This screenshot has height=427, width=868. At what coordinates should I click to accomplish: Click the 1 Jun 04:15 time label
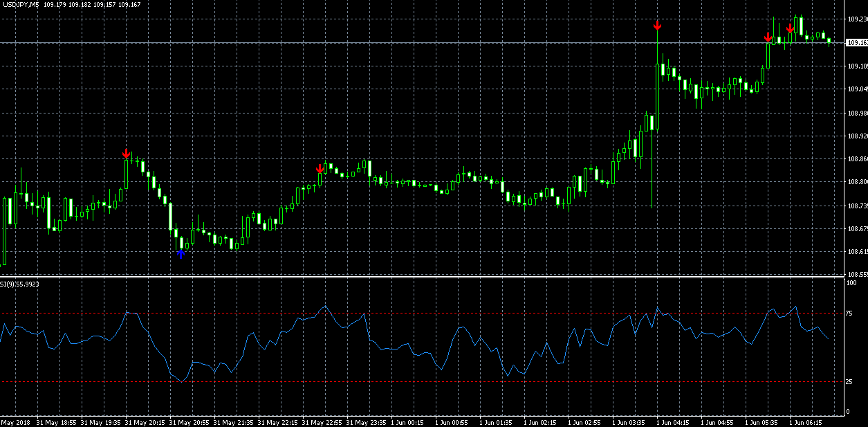pos(673,421)
